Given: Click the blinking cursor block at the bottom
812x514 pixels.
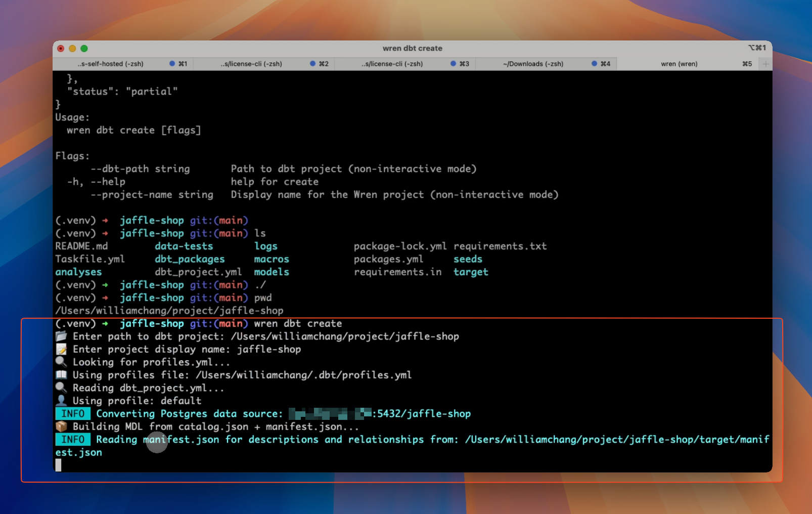Looking at the screenshot, I should pos(58,465).
